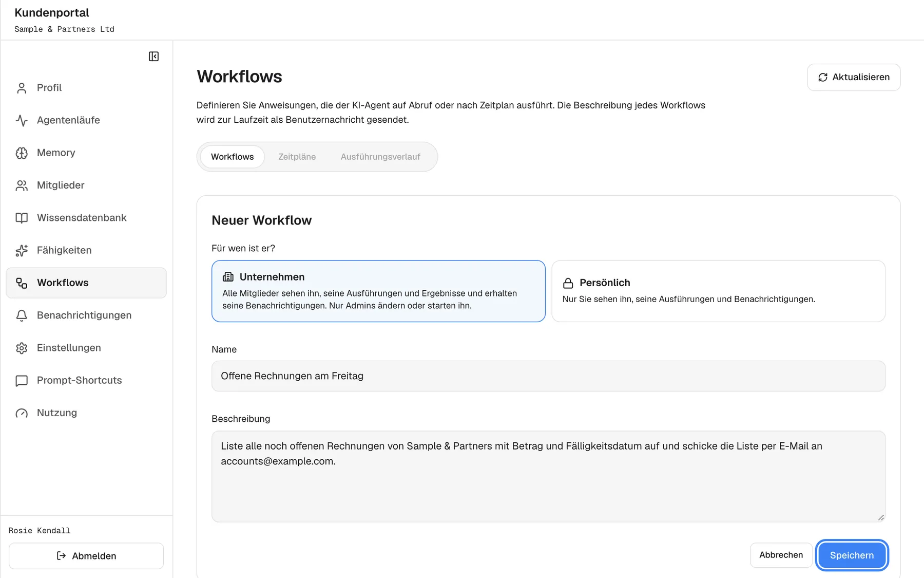Click the Abmelden button
The width and height of the screenshot is (924, 578).
point(86,556)
